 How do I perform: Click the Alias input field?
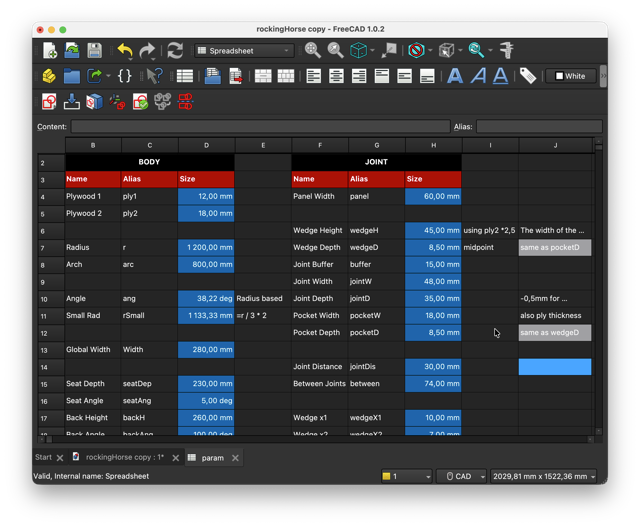click(x=539, y=127)
